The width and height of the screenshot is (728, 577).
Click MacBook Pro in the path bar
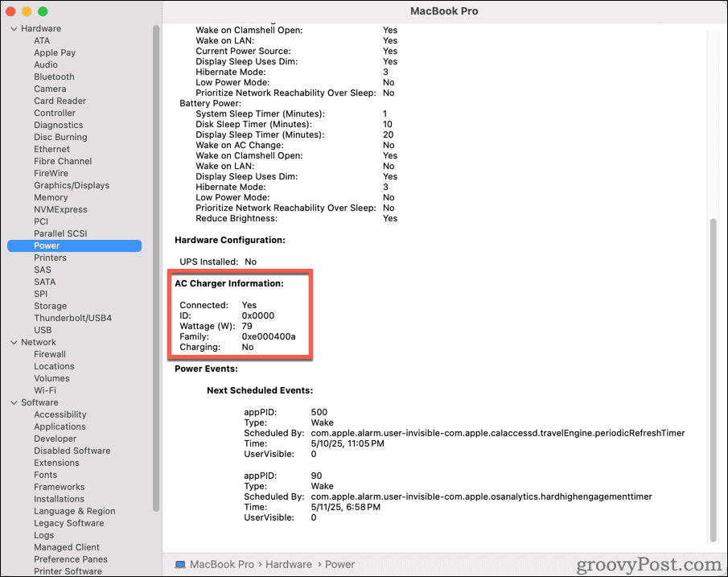[222, 564]
